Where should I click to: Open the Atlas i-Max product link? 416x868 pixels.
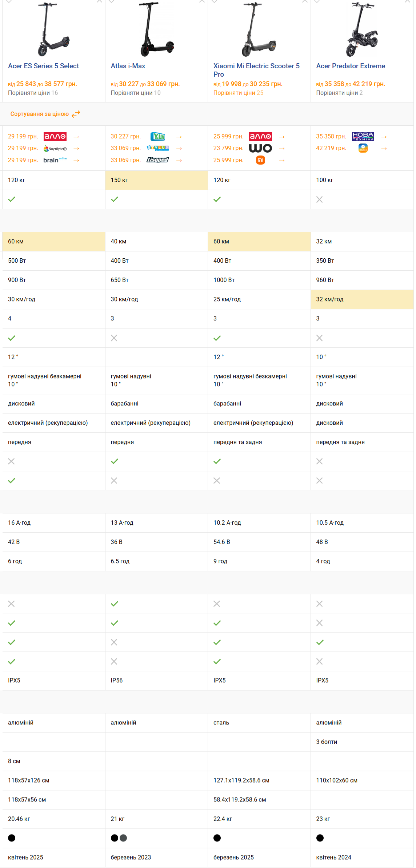[128, 66]
